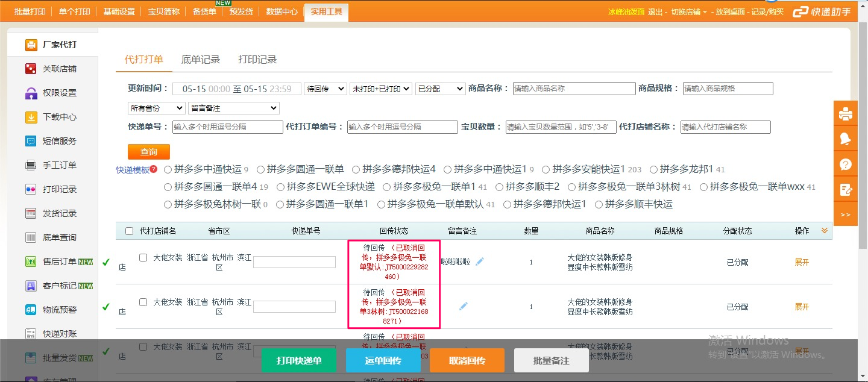The height and width of the screenshot is (382, 868).
Task: Click the 放到桌面 link in the header
Action: click(730, 12)
